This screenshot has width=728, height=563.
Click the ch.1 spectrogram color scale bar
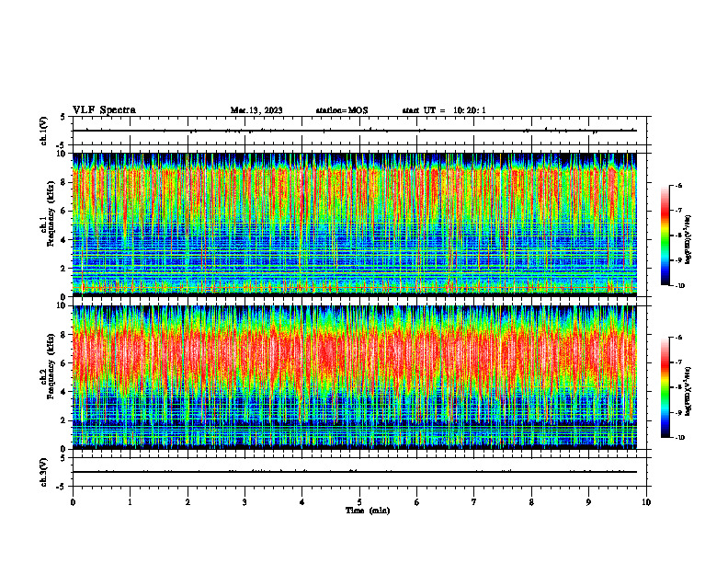pos(665,236)
